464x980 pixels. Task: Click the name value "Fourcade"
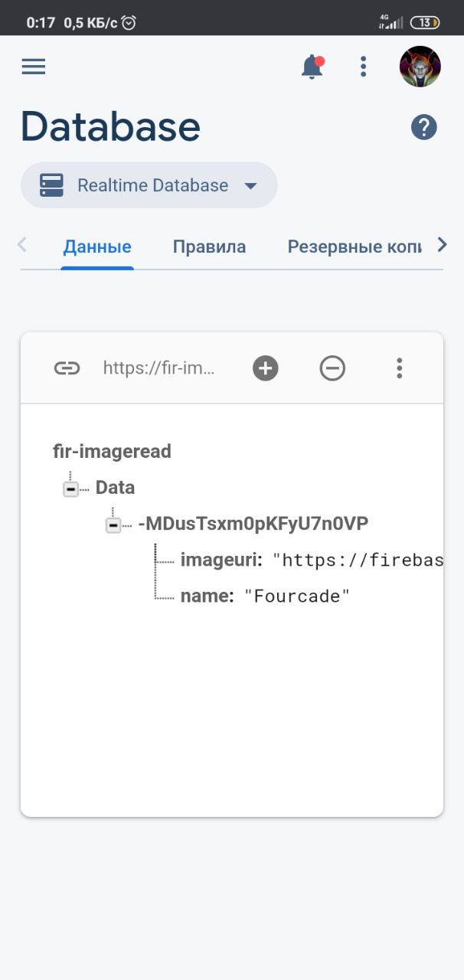click(297, 596)
